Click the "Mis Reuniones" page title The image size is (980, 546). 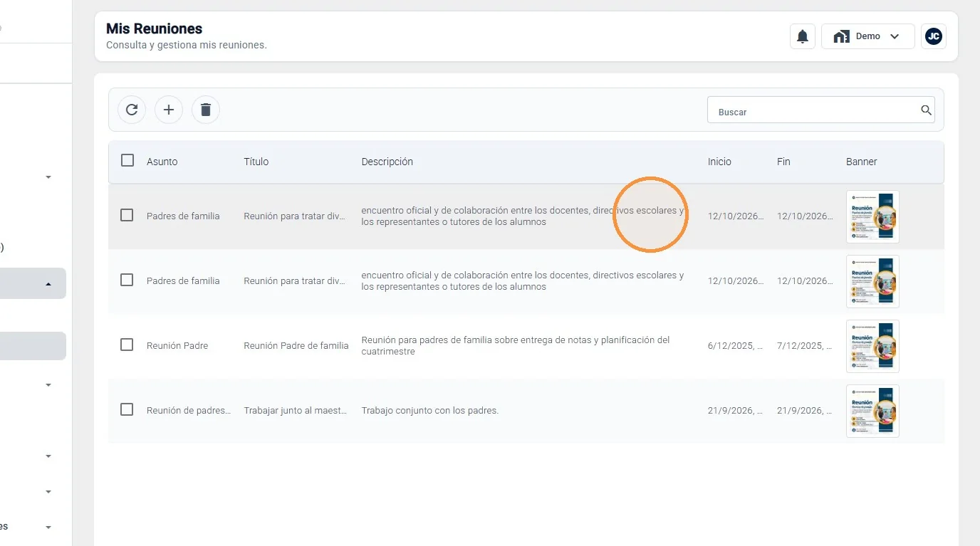pyautogui.click(x=154, y=28)
